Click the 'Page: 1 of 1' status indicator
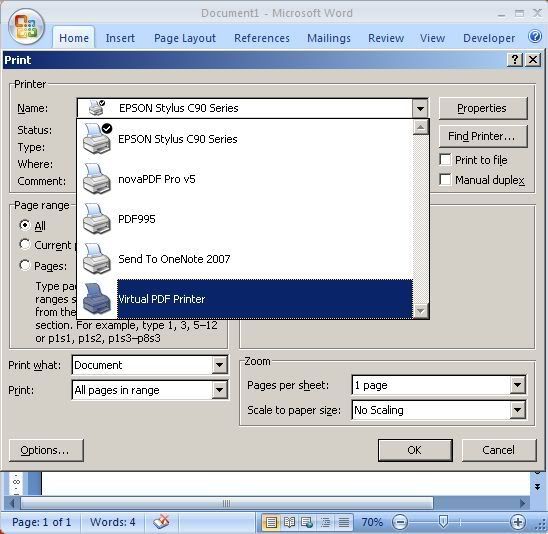548x534 pixels. click(42, 522)
